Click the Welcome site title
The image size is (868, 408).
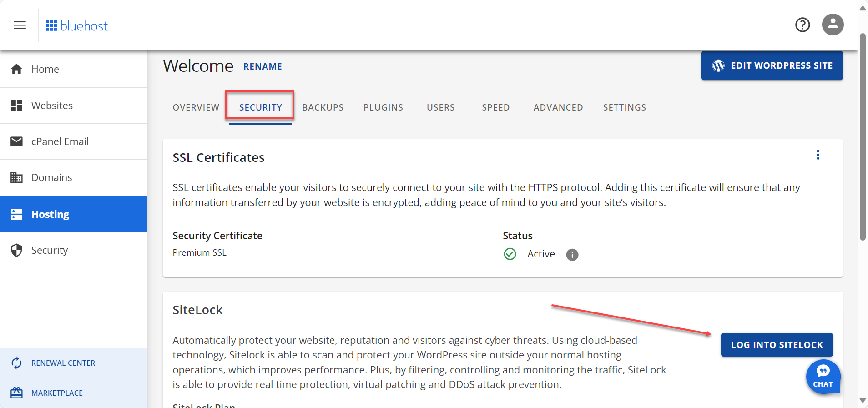click(198, 66)
